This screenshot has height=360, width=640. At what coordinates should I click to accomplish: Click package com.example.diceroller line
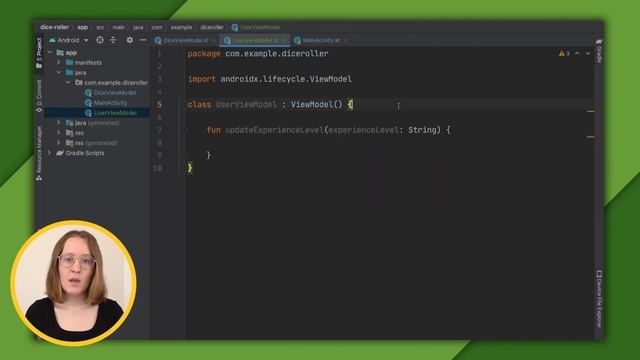click(x=258, y=53)
